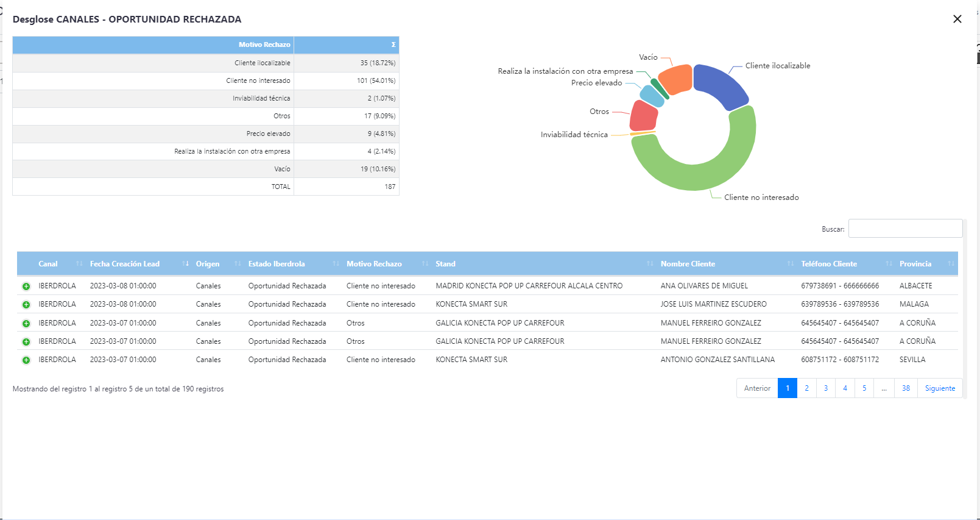Viewport: 980px width, 520px height.
Task: Click 'Inviabilidad técnica' in the summary table
Action: (x=261, y=98)
